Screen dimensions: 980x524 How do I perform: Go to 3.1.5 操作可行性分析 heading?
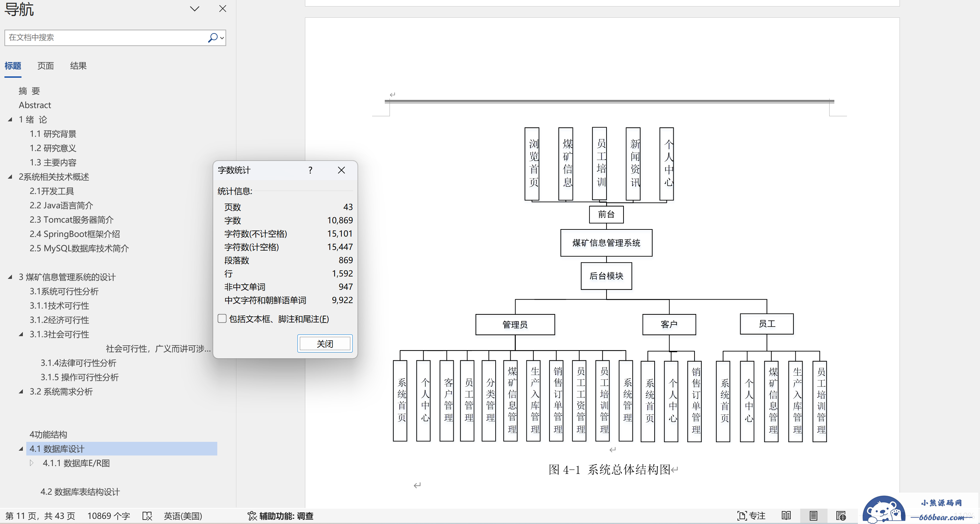coord(80,377)
